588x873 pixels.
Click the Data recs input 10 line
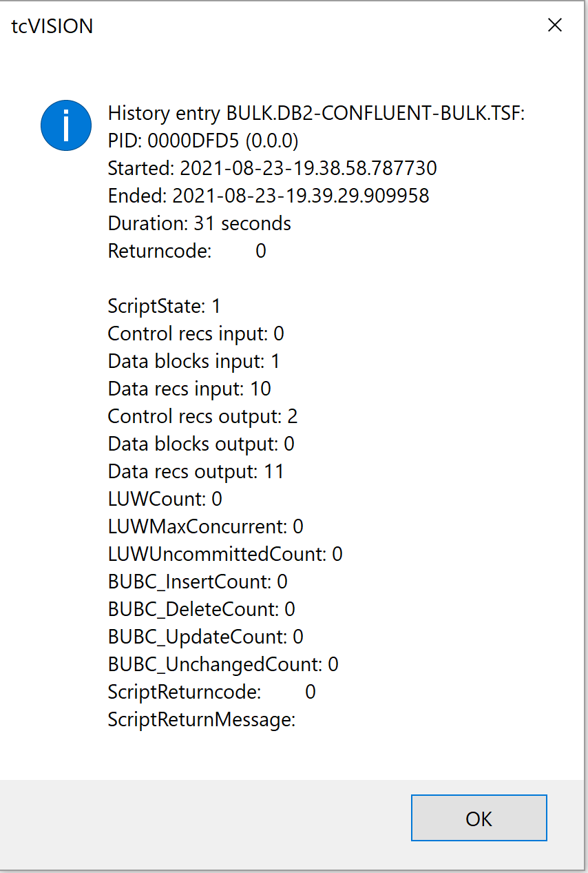pos(190,389)
